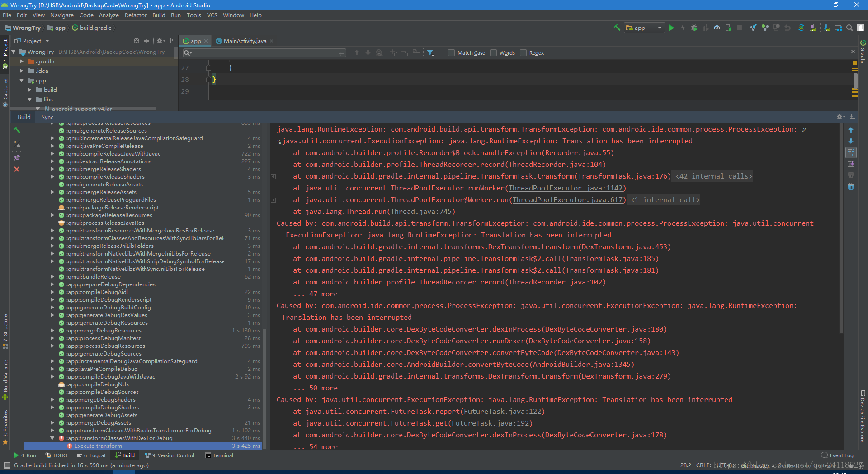Image resolution: width=868 pixels, height=474 pixels.
Task: Click the VCS Update Project icon
Action: point(754,28)
